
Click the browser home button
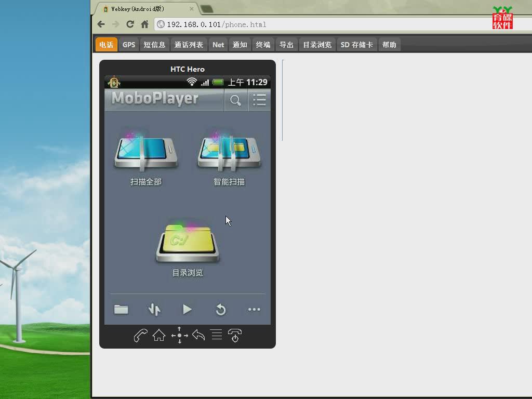pyautogui.click(x=145, y=24)
